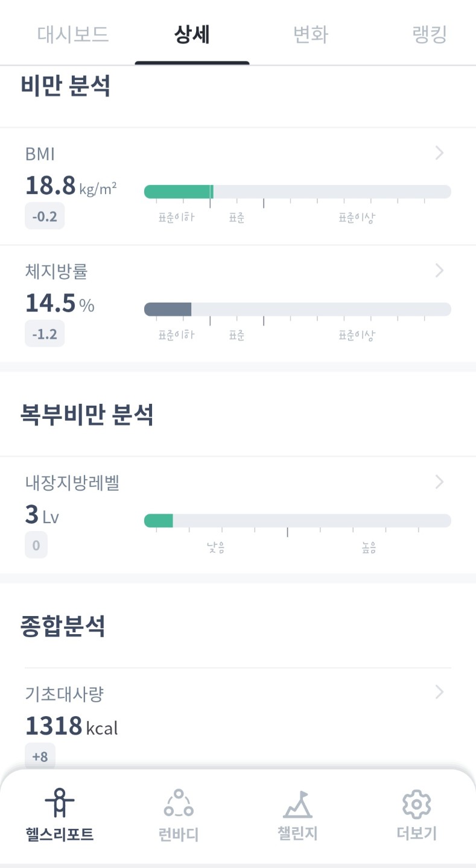Open the 변화 tab
Viewport: 476px width, 868px height.
point(311,34)
